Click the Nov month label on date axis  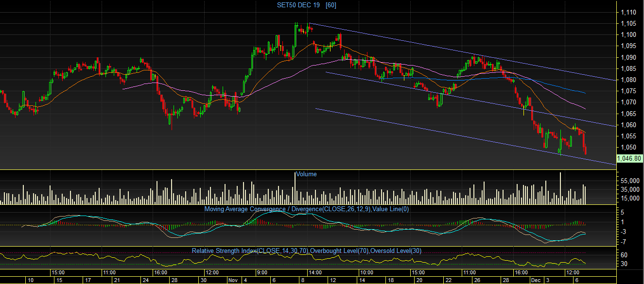point(233,280)
